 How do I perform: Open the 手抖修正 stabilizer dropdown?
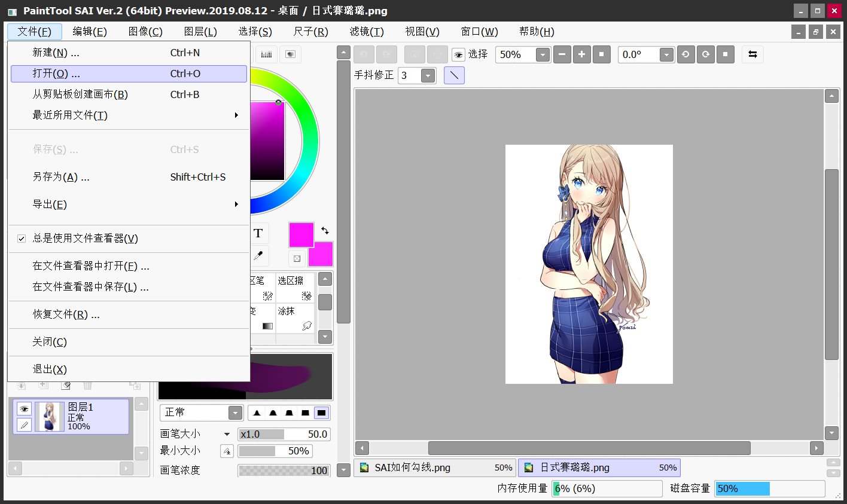pyautogui.click(x=428, y=76)
